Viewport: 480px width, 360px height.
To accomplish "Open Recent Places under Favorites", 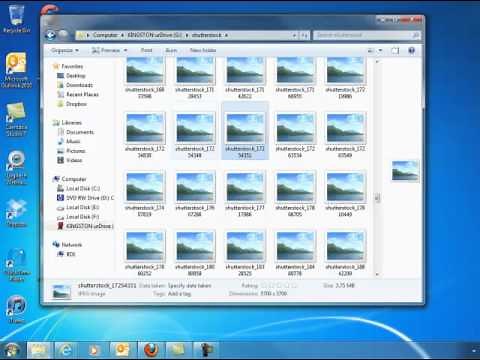I will pos(82,94).
